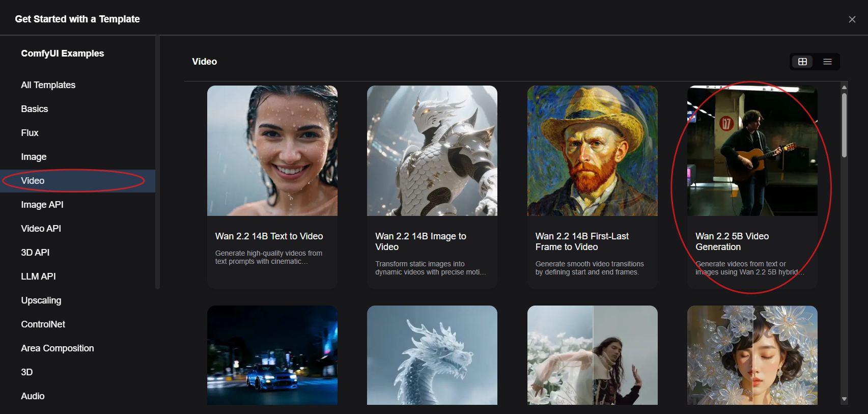
Task: Click the scroll down arrow of template list
Action: coord(844,399)
